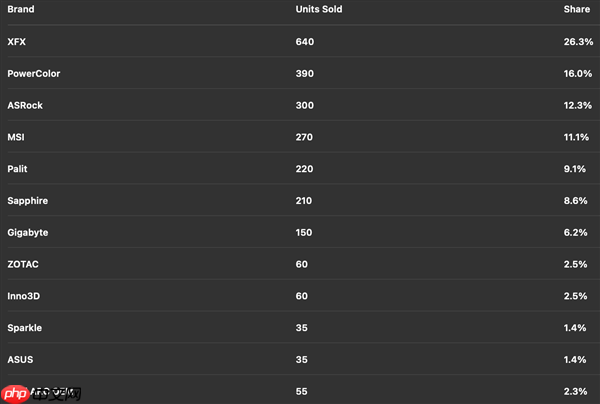Viewport: 600px width, 404px height.
Task: Select the MSI brand cell
Action: coord(16,137)
